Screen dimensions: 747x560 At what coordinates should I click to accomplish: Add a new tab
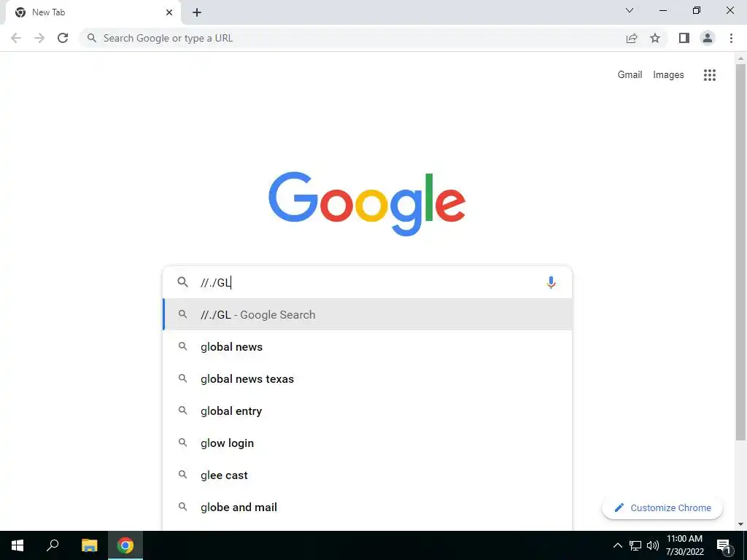197,12
